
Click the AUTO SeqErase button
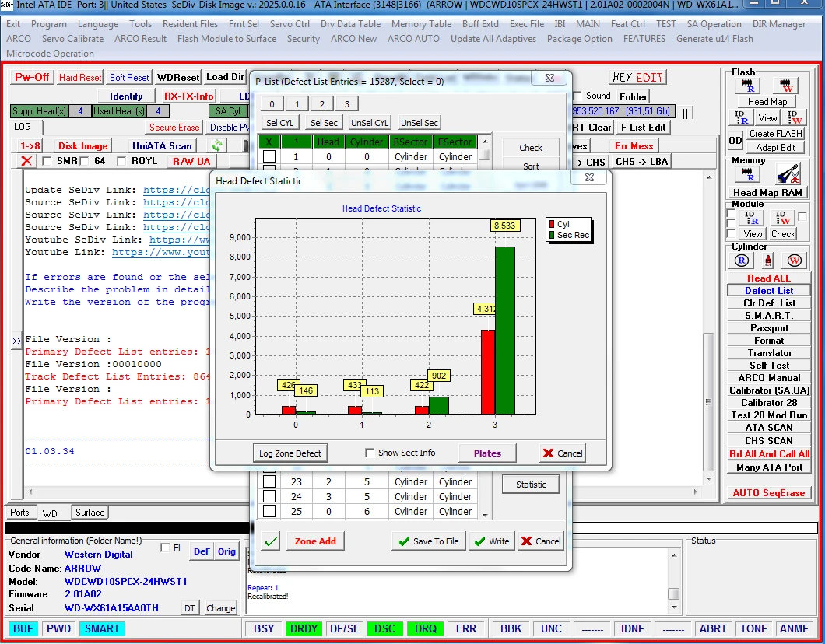point(769,492)
